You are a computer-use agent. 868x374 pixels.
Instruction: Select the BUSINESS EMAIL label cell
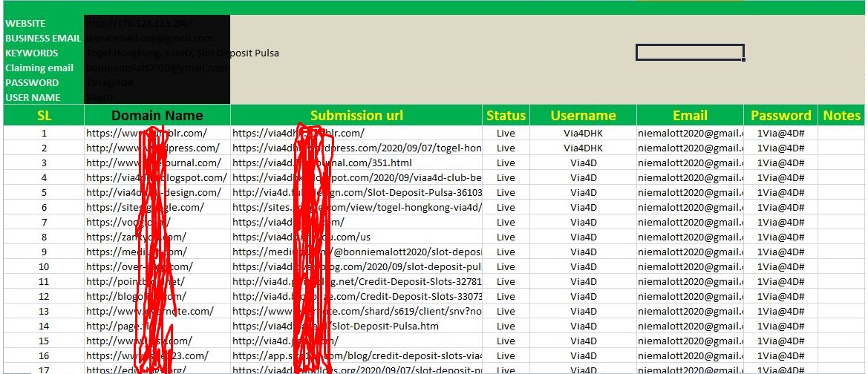click(x=44, y=38)
